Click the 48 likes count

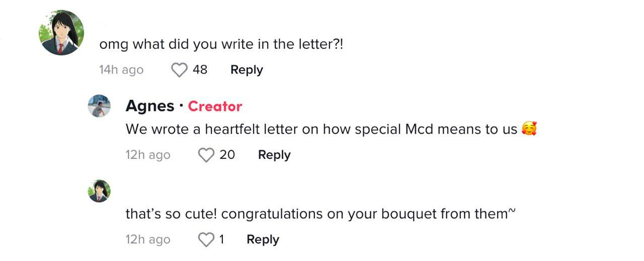pyautogui.click(x=200, y=70)
